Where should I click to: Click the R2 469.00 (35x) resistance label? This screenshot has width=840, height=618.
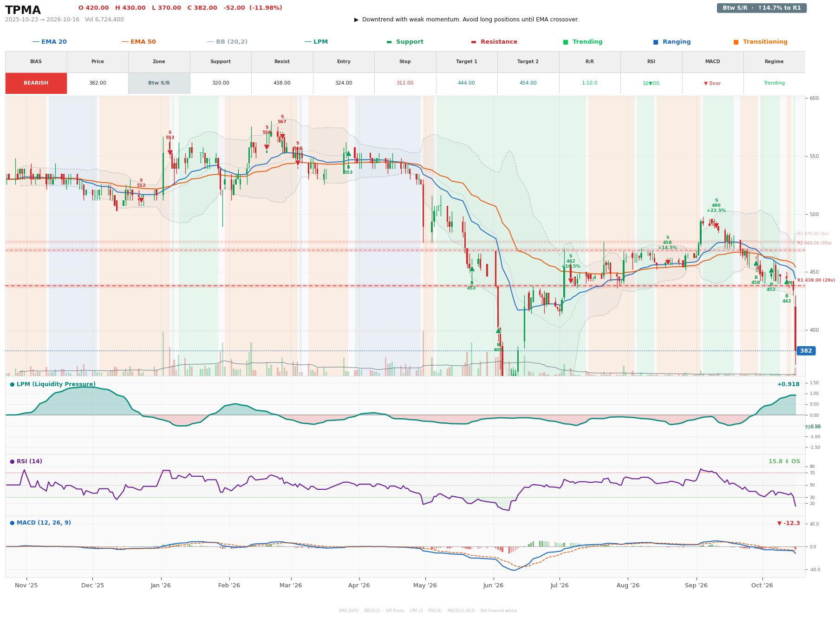(814, 243)
